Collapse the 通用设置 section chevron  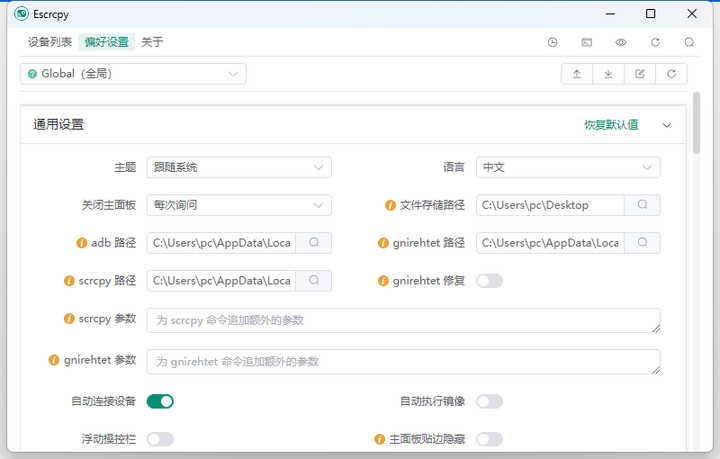pos(667,125)
